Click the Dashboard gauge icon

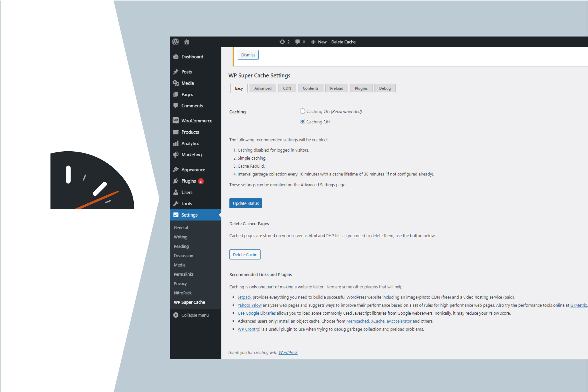[176, 57]
